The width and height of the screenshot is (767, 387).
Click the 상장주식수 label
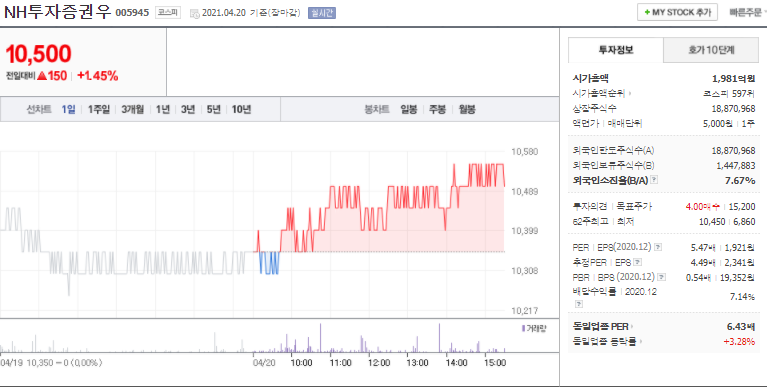pyautogui.click(x=594, y=108)
